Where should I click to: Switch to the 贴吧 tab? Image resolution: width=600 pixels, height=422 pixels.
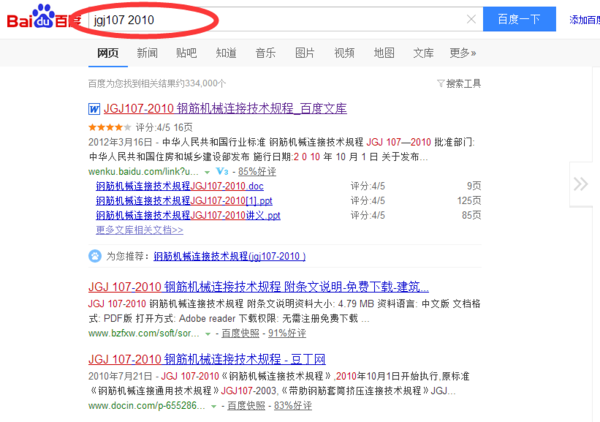186,53
